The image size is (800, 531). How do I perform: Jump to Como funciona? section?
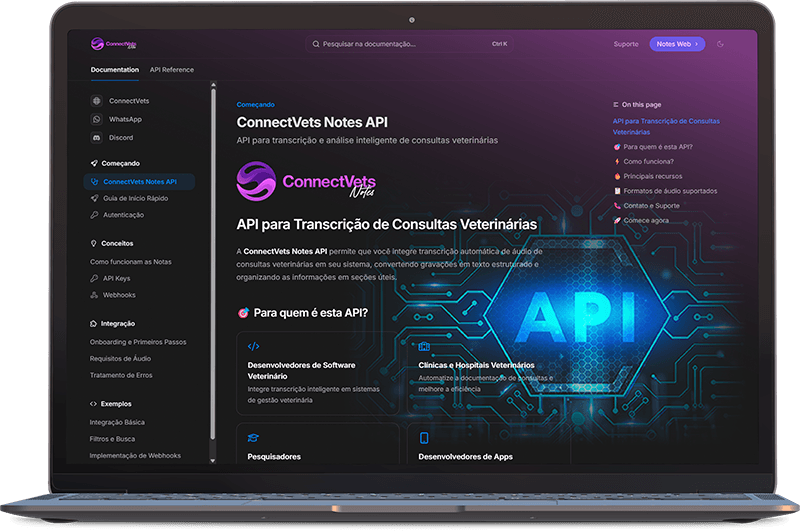648,162
